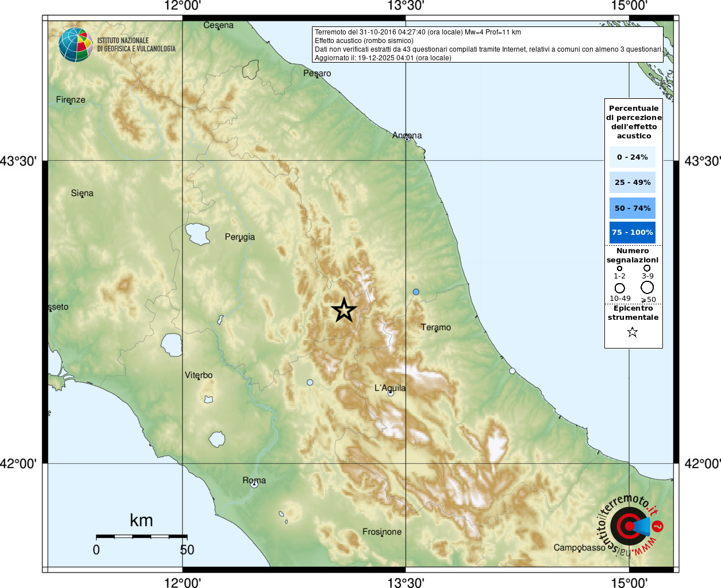Click the top 13°30' longitude label
Image resolution: width=721 pixels, height=588 pixels.
pos(406,6)
